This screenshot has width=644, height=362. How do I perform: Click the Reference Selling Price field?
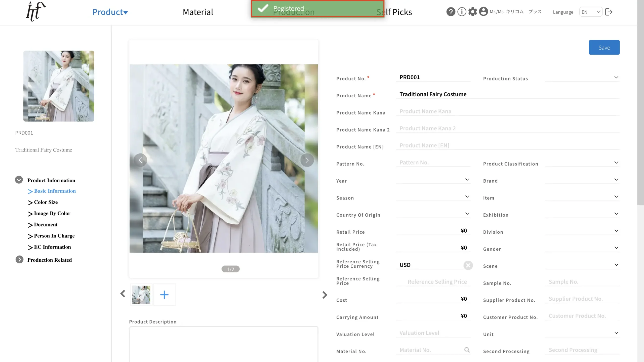433,282
